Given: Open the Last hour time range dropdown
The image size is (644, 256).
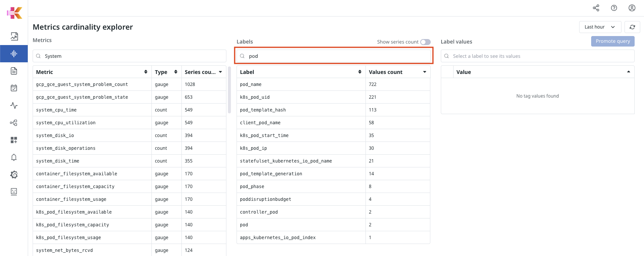Looking at the screenshot, I should pyautogui.click(x=600, y=27).
